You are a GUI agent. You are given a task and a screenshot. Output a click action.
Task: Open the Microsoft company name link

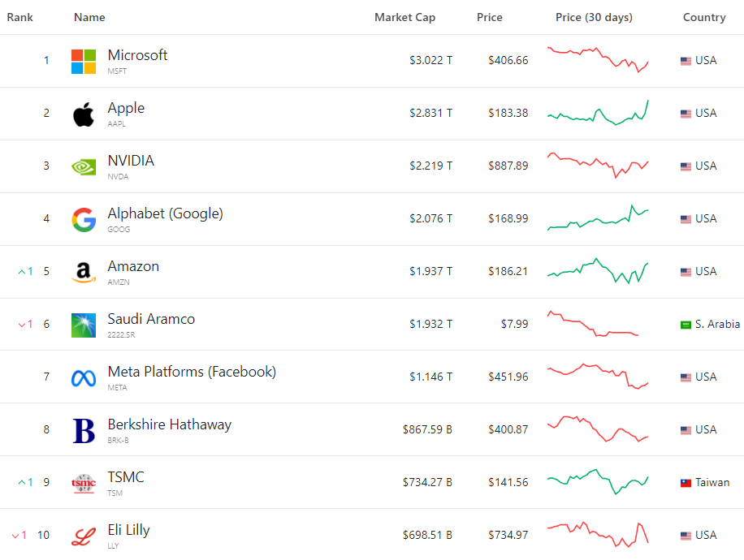click(x=137, y=55)
